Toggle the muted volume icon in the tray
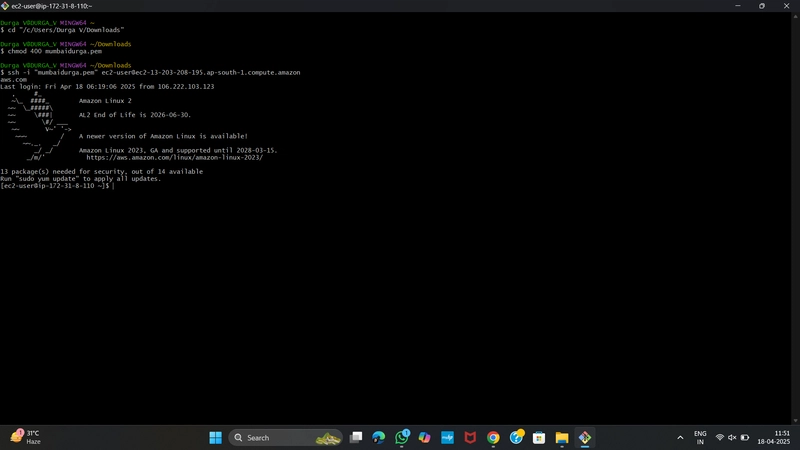The width and height of the screenshot is (800, 450). pyautogui.click(x=732, y=438)
